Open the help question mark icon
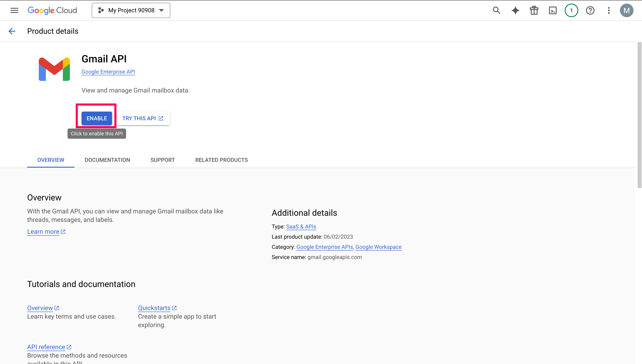The width and height of the screenshot is (642, 364). click(590, 10)
